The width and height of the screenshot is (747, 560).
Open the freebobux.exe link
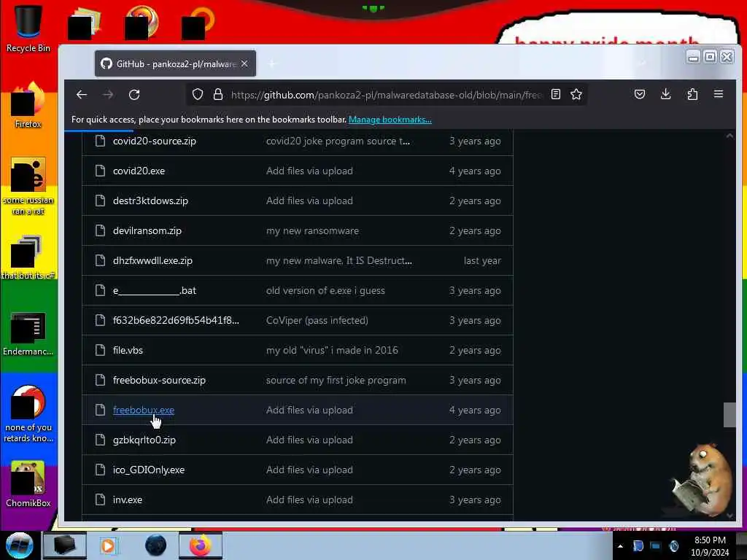(x=144, y=410)
